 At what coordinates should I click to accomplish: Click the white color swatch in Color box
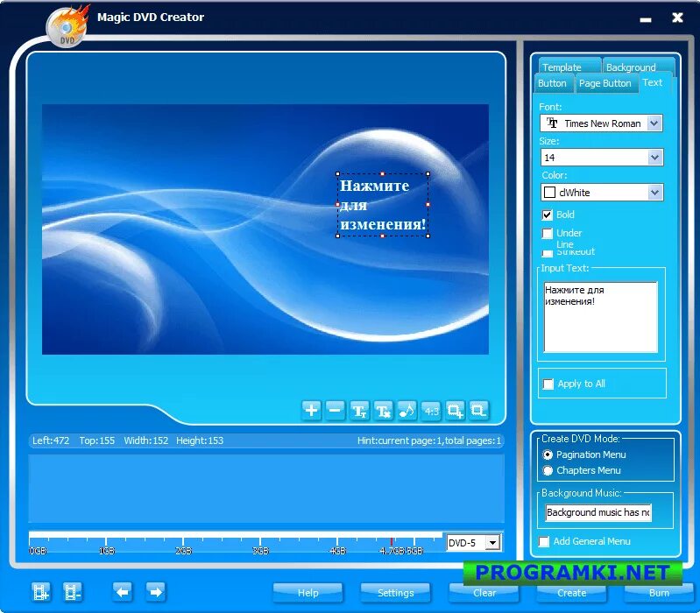(549, 193)
